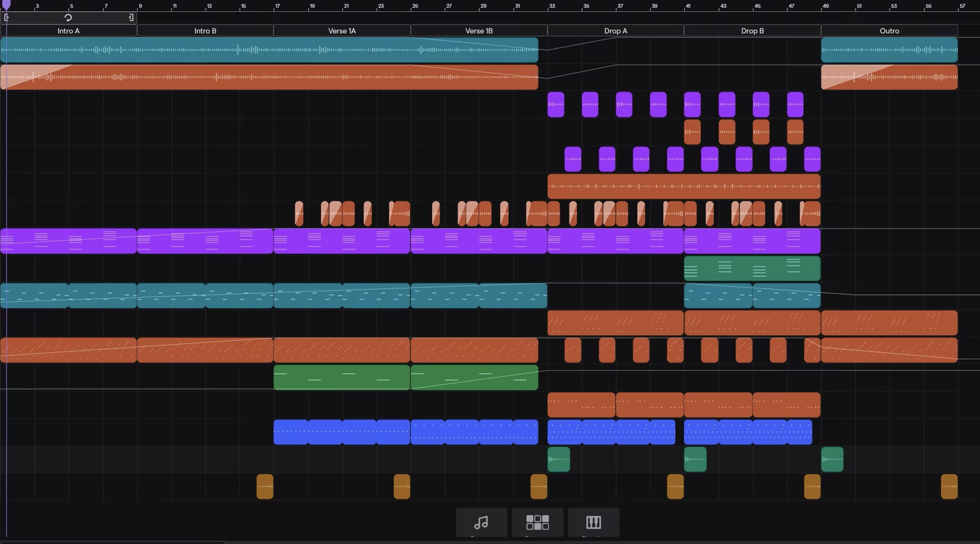
Task: Select the long teal audio clip on the top track
Action: tap(269, 50)
